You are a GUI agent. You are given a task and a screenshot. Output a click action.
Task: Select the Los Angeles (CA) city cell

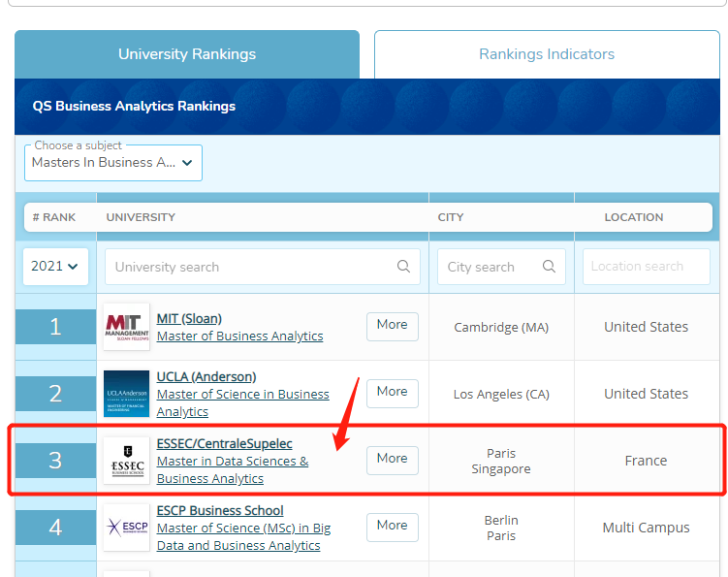tap(501, 394)
